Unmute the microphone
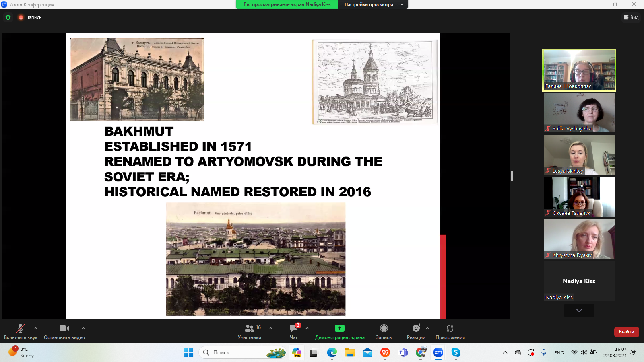 (20, 329)
